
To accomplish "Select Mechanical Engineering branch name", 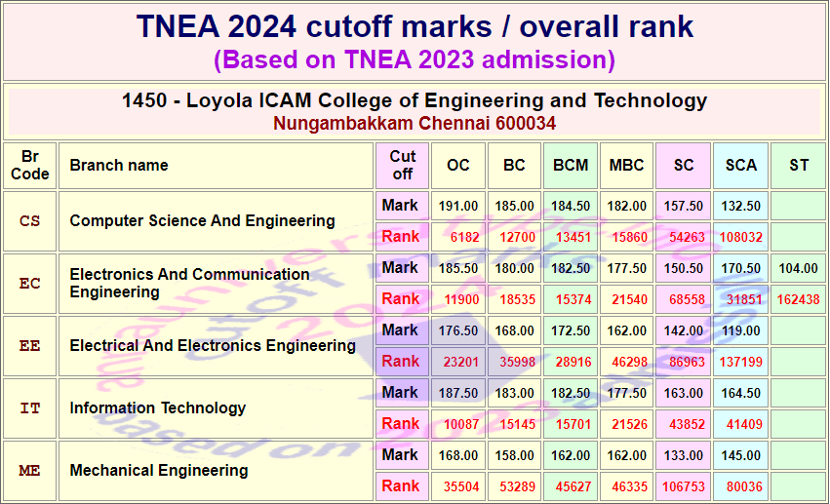I will (159, 470).
